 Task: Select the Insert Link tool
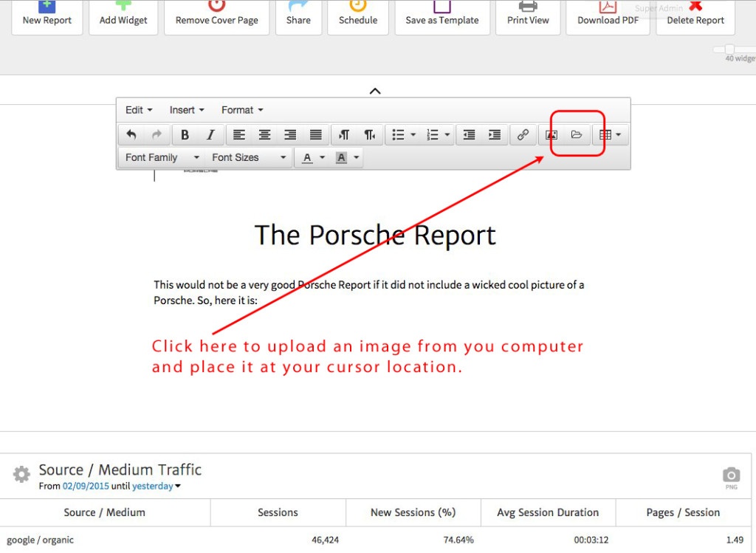point(523,134)
